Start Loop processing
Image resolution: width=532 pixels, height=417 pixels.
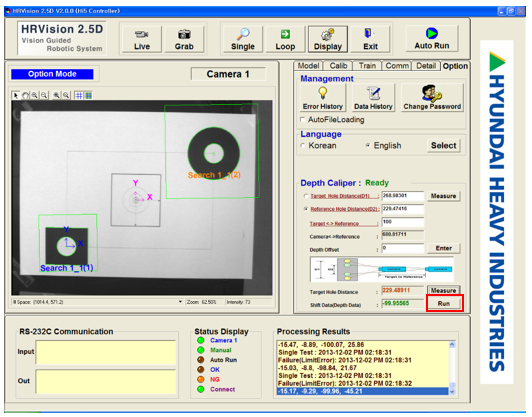click(285, 39)
